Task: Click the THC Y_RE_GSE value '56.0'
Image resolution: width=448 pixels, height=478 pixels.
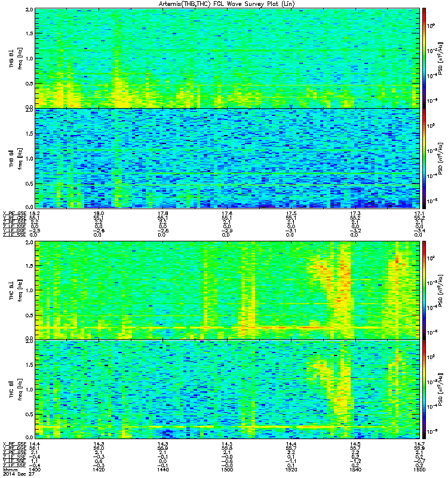Action: (x=99, y=448)
